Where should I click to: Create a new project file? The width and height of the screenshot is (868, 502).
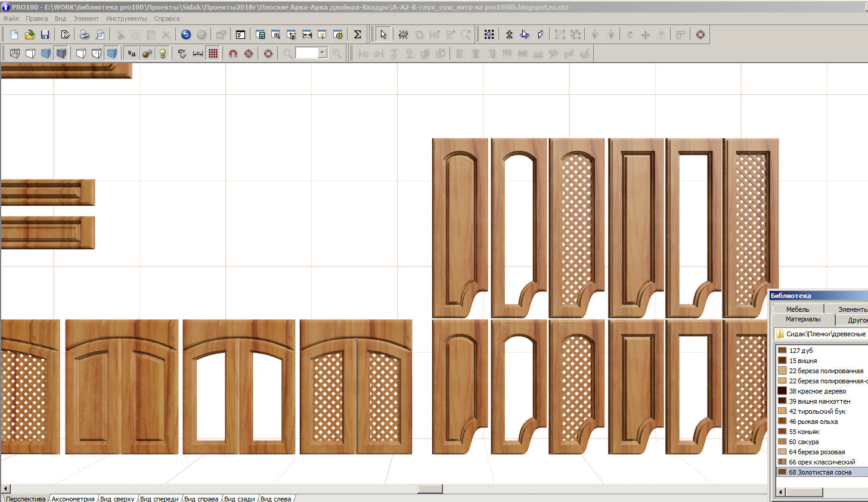14,35
